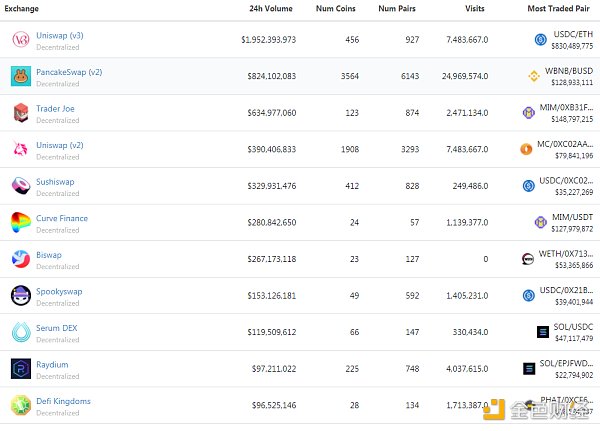This screenshot has width=600, height=431.
Task: Click the USDC icon in Spookyswap row
Action: [528, 295]
